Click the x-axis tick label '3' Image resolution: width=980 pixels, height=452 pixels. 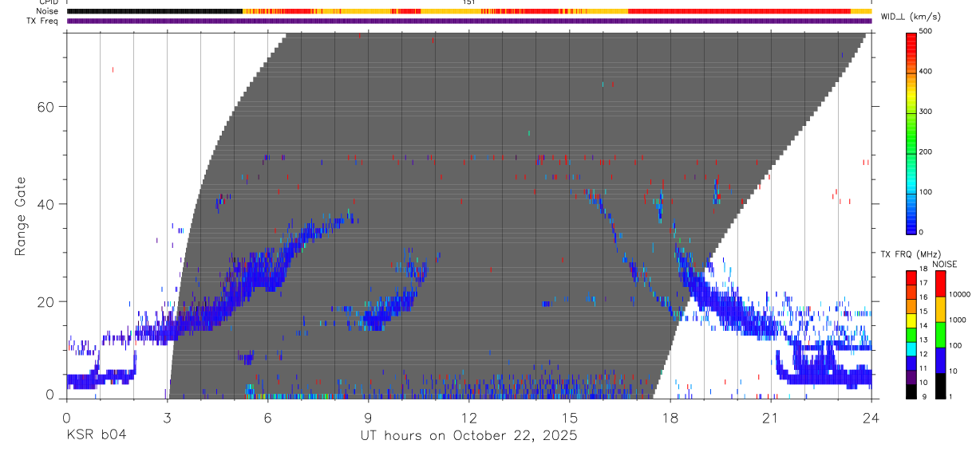tap(167, 418)
